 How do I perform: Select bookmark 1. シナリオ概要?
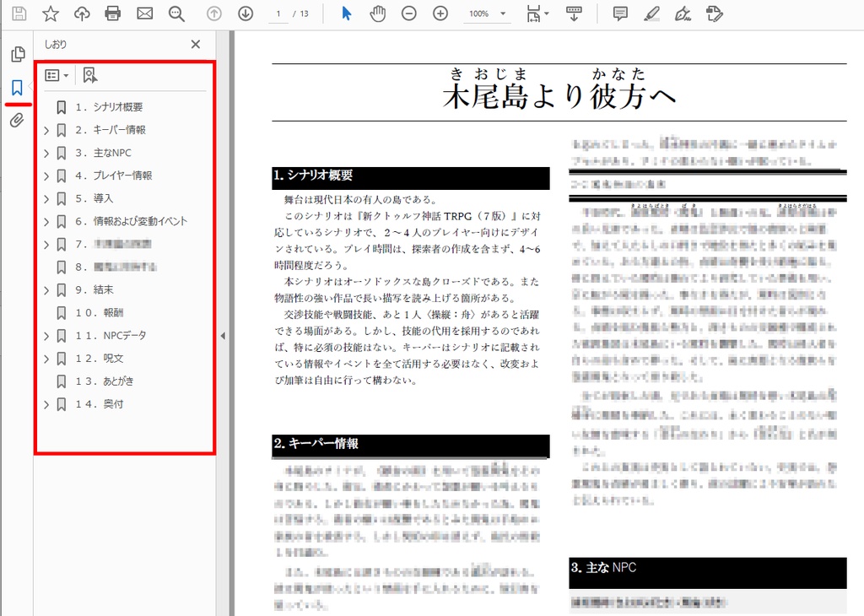109,107
